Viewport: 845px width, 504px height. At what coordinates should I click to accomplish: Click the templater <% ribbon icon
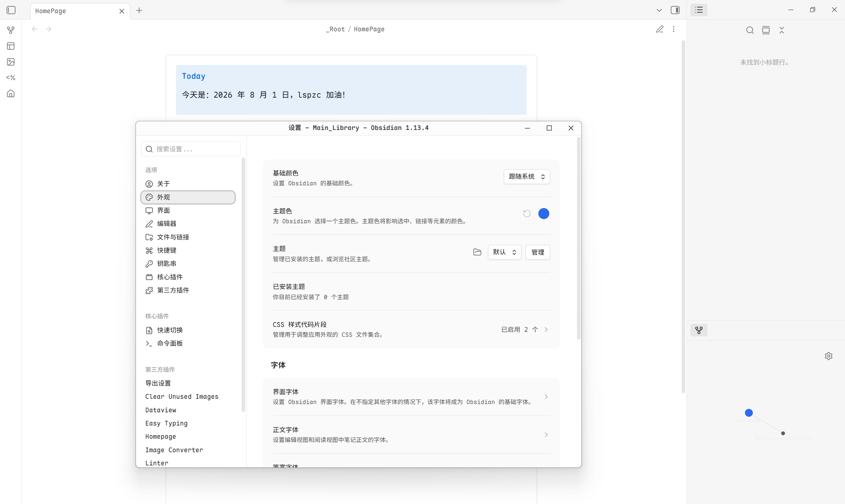point(11,78)
